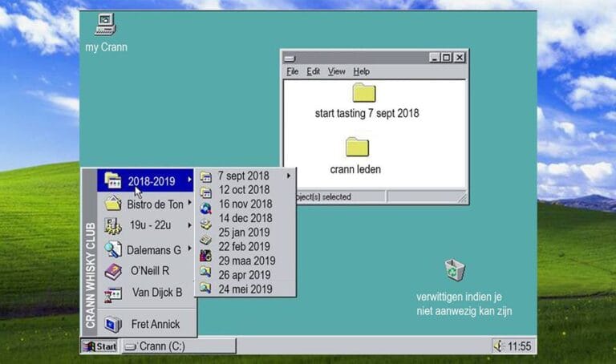
Task: Click the icon next to 24 mei 2019
Action: tap(206, 287)
